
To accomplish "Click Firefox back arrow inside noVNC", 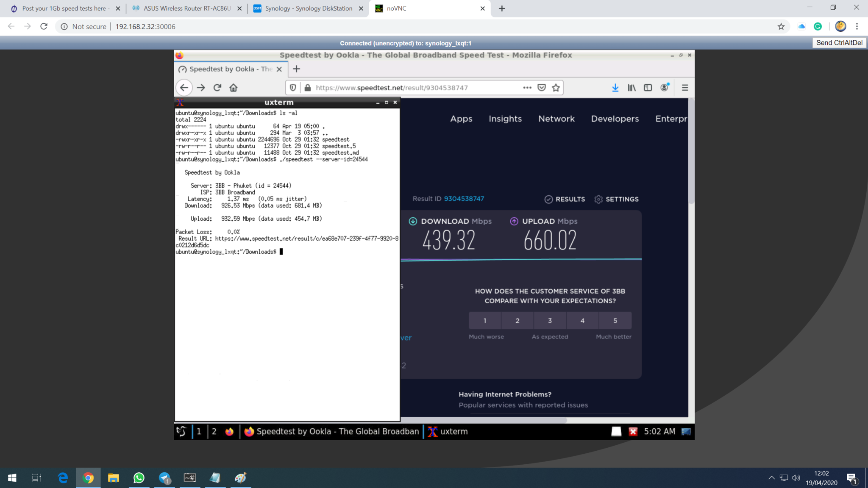I will point(184,88).
